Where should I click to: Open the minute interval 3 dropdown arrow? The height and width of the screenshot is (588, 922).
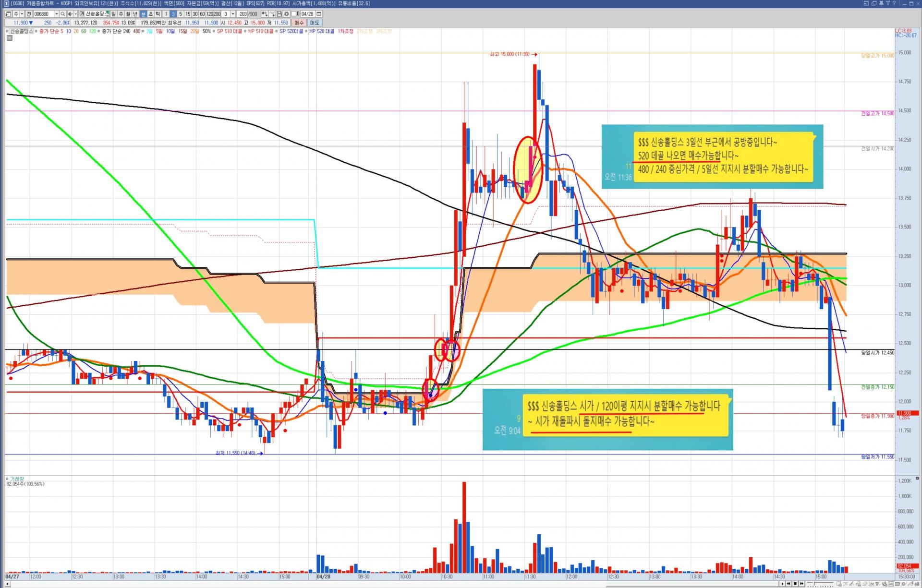click(233, 14)
